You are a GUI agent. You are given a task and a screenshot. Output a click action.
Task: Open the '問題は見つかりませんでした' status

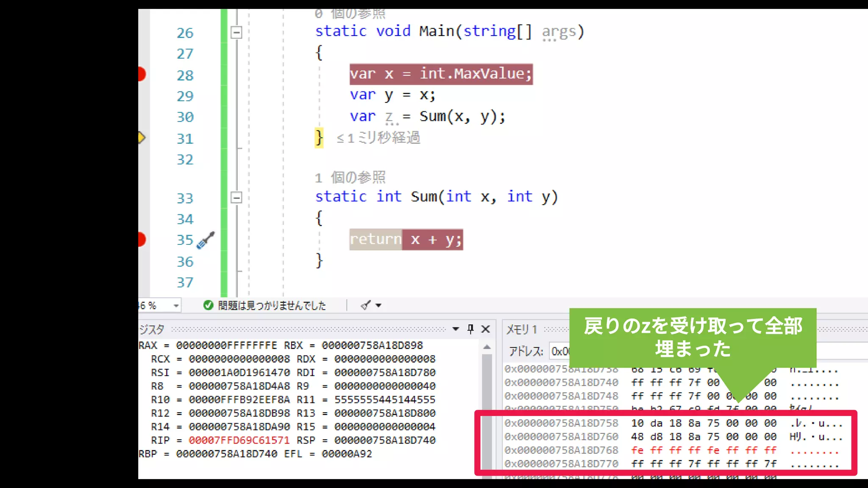click(x=272, y=305)
